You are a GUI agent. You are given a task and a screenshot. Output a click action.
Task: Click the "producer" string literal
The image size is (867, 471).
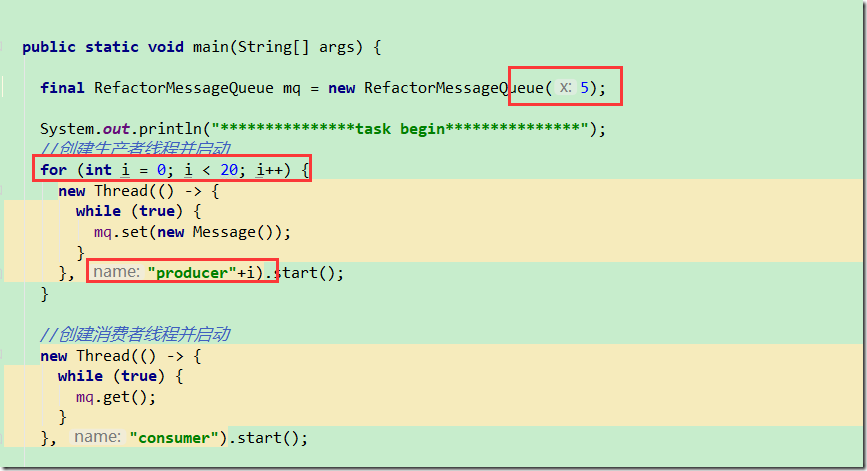(192, 273)
